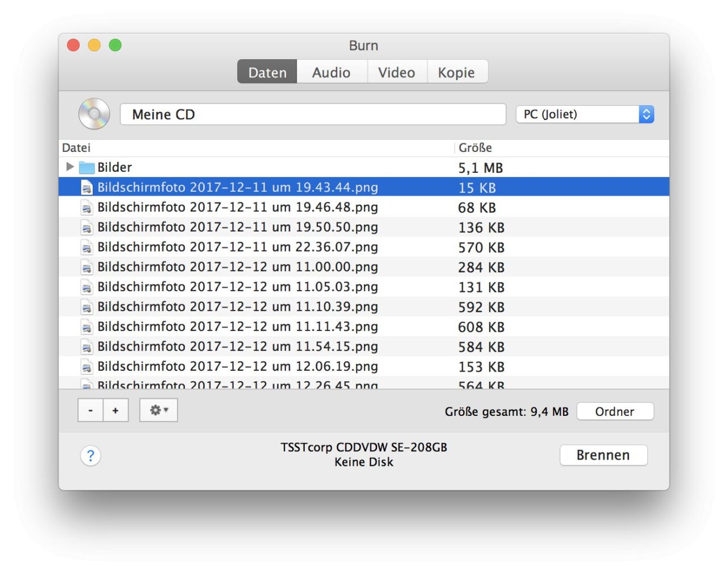Viewport: 728px width, 574px height.
Task: Switch to the Audio tab
Action: [331, 72]
